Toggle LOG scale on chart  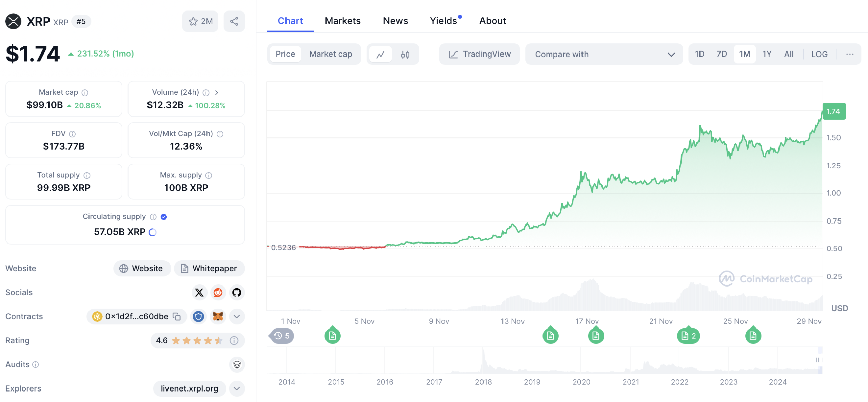click(819, 54)
